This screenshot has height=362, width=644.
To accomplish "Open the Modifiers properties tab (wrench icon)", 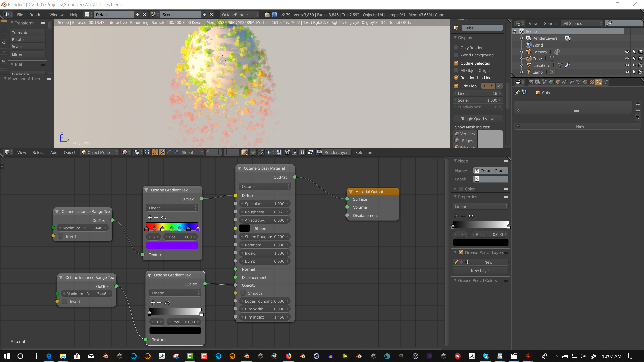I will tap(572, 82).
